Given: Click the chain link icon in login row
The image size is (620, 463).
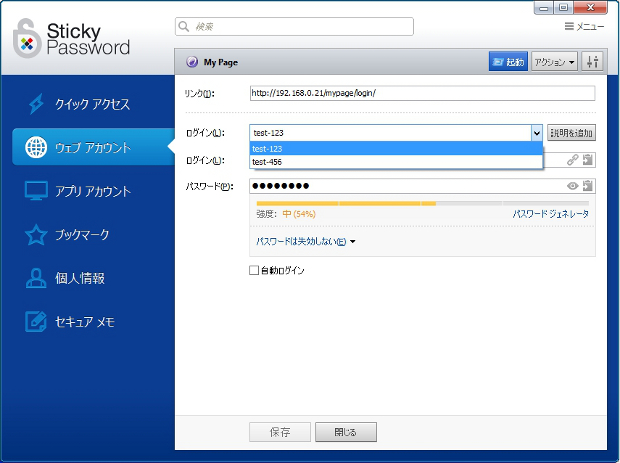Looking at the screenshot, I should (572, 160).
